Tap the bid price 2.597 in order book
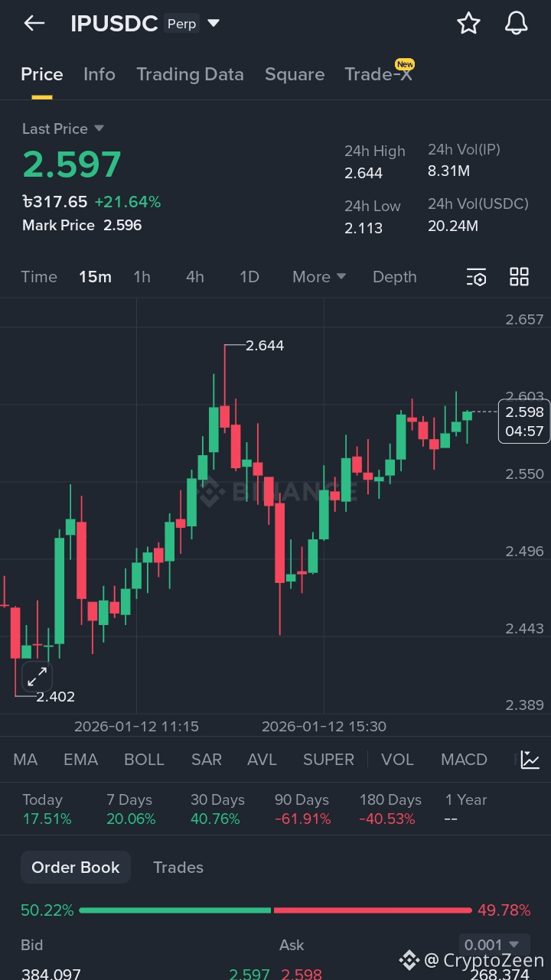Image resolution: width=551 pixels, height=980 pixels. (249, 974)
